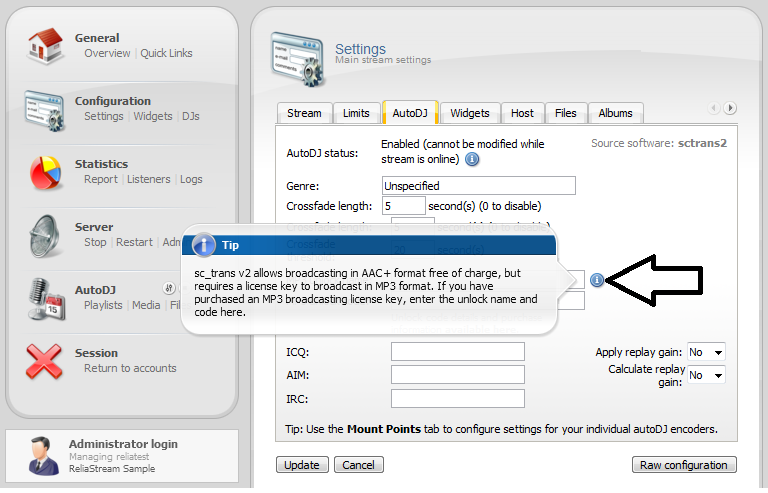The width and height of the screenshot is (768, 493).
Task: Open Raw configuration
Action: click(x=684, y=465)
